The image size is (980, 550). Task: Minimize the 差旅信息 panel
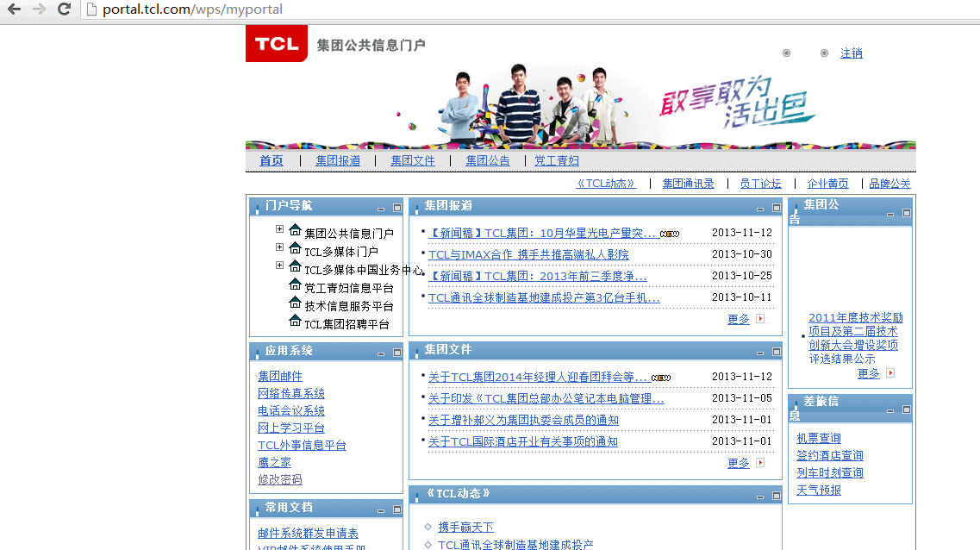890,410
